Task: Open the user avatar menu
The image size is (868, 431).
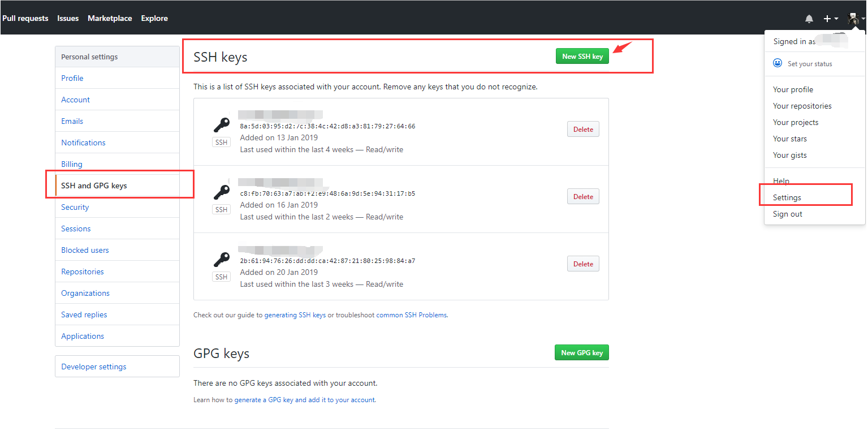Action: coord(856,19)
